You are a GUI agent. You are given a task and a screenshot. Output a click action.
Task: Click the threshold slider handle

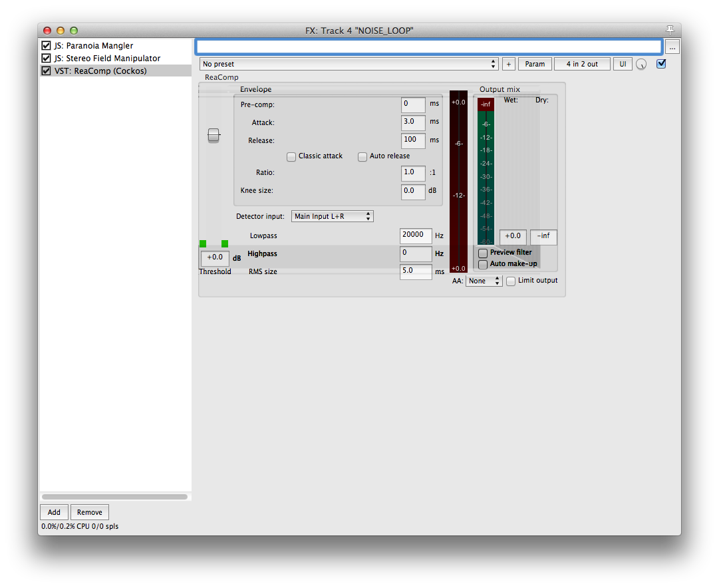214,135
